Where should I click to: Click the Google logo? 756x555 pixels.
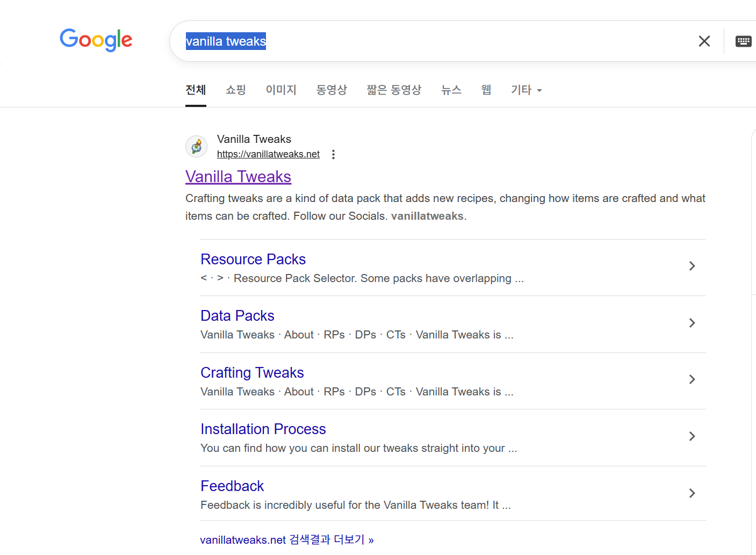pyautogui.click(x=96, y=40)
